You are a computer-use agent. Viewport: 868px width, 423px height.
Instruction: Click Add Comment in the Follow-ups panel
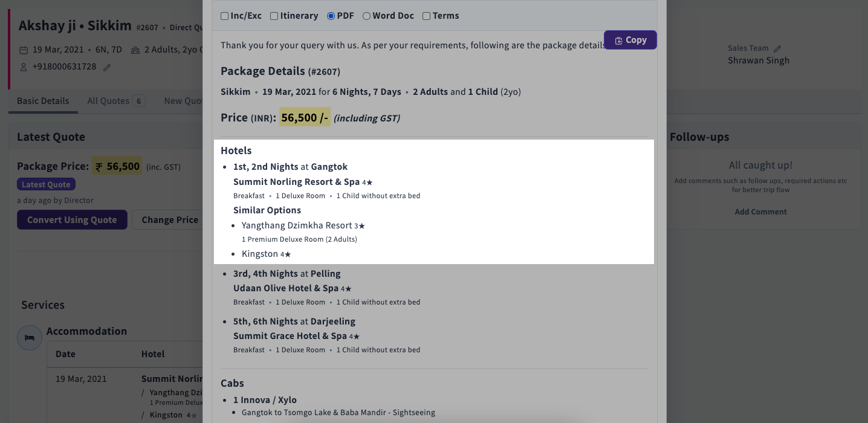pyautogui.click(x=760, y=211)
